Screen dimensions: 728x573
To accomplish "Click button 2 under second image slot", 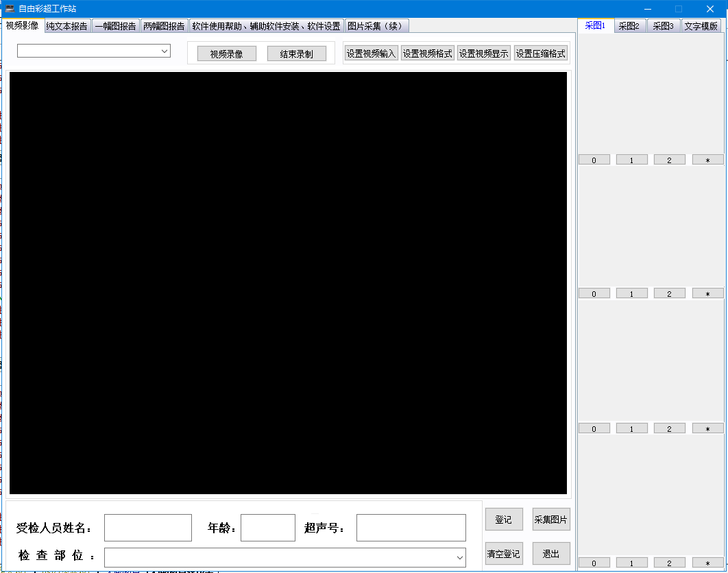I will 670,293.
